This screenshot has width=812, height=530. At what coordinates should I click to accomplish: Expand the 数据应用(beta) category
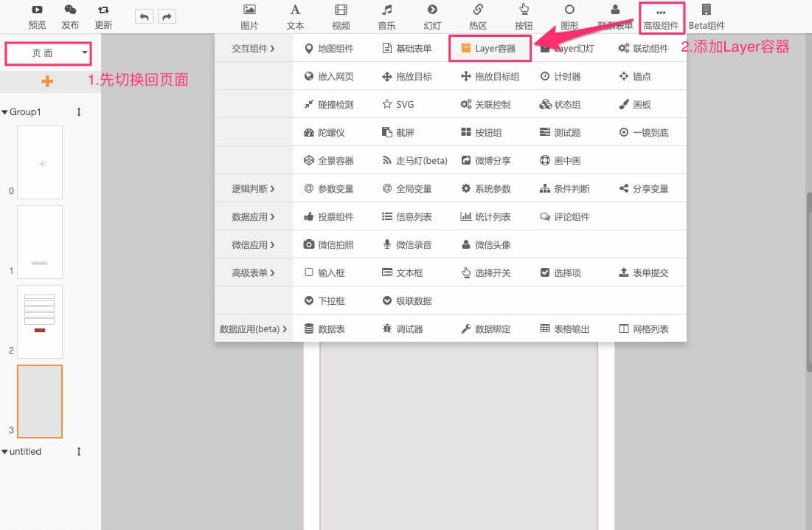pos(253,329)
